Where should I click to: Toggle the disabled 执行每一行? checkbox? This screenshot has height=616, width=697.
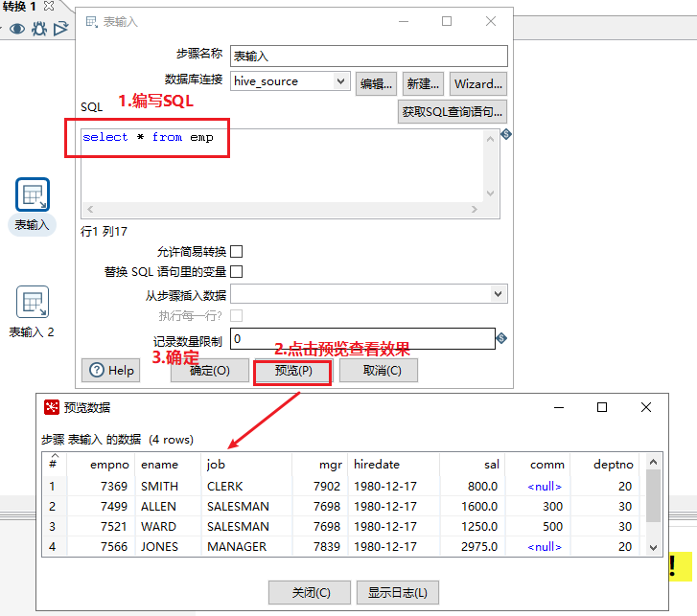237,316
